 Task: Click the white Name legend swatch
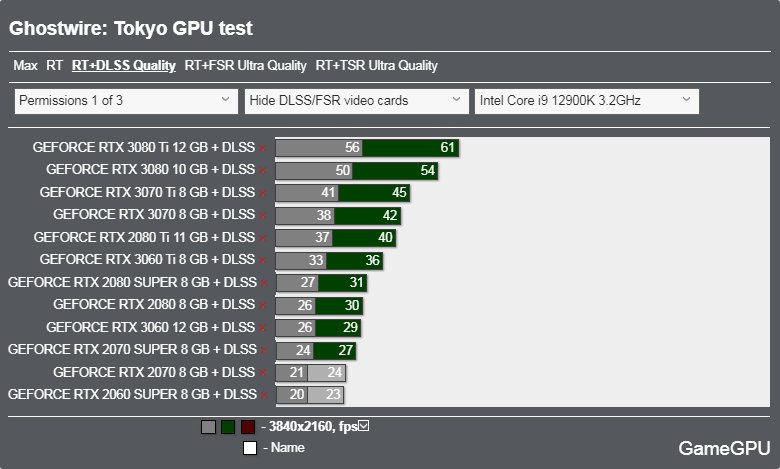(250, 448)
